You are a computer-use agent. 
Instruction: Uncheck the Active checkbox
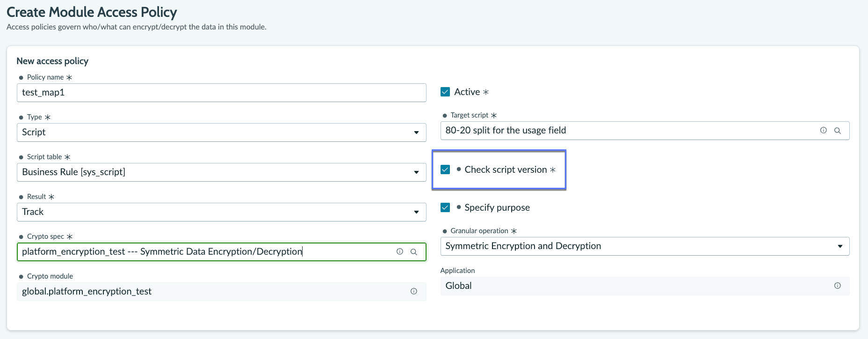[x=445, y=92]
